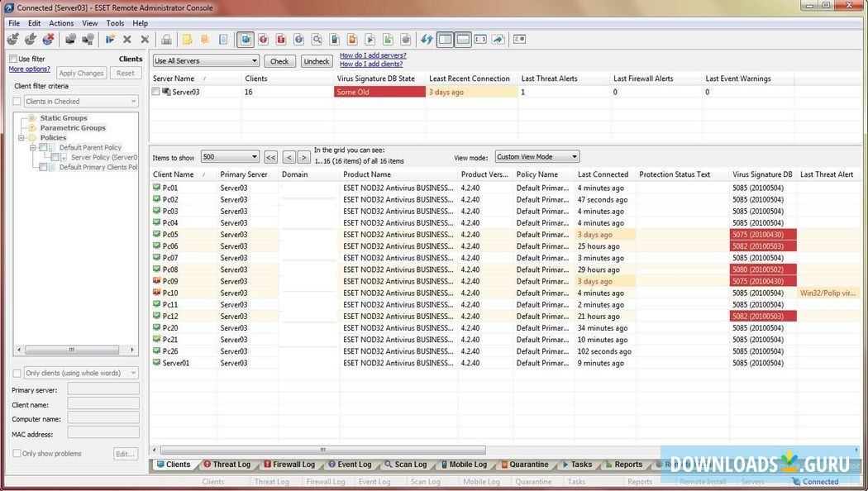Click the Reports toolbar icon

click(388, 39)
